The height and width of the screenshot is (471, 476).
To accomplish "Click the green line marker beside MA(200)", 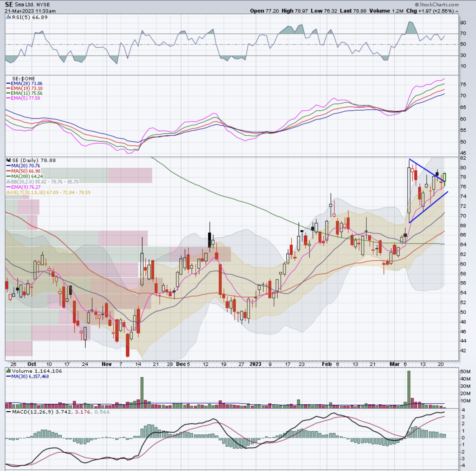I will click(8, 177).
